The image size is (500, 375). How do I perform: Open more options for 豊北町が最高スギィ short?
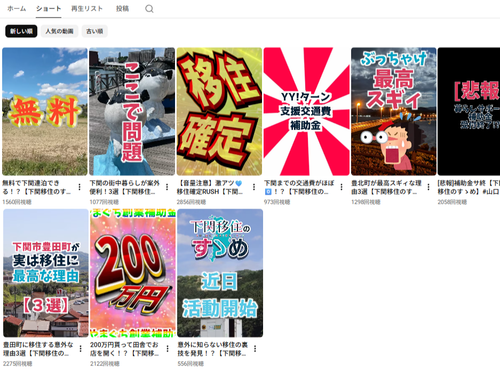429,187
